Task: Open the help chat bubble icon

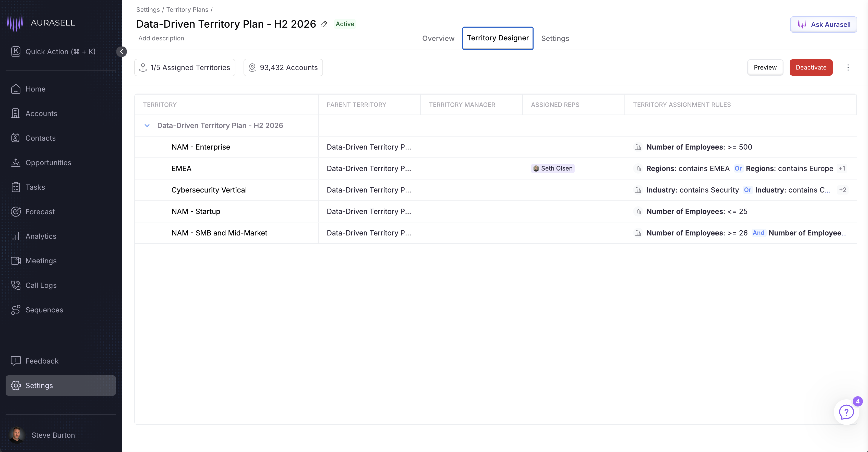Action: [847, 412]
